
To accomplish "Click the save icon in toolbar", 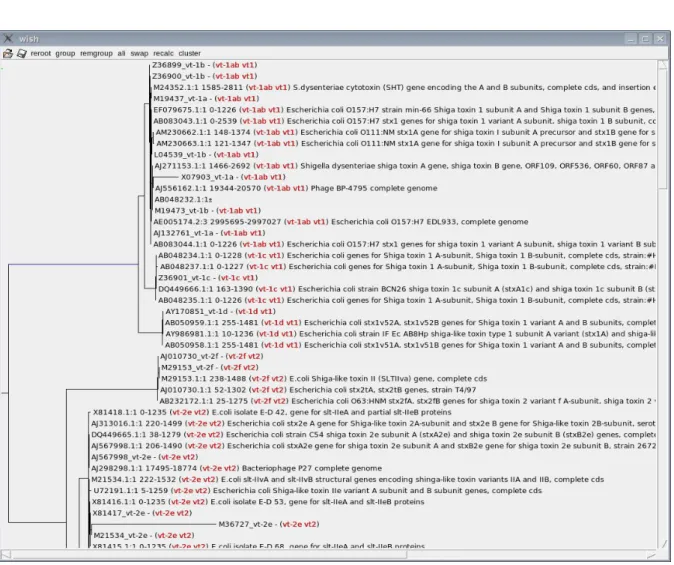I will [x=21, y=53].
